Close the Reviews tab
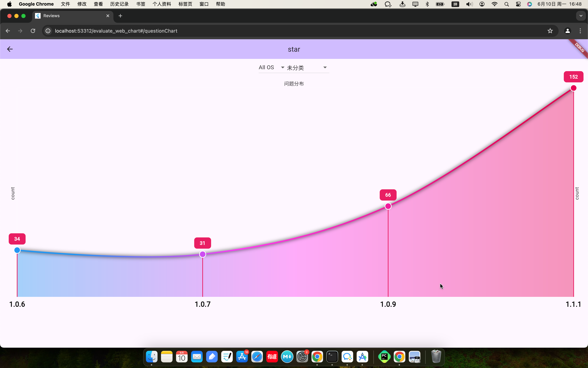Viewport: 588px width, 368px height. click(x=108, y=16)
